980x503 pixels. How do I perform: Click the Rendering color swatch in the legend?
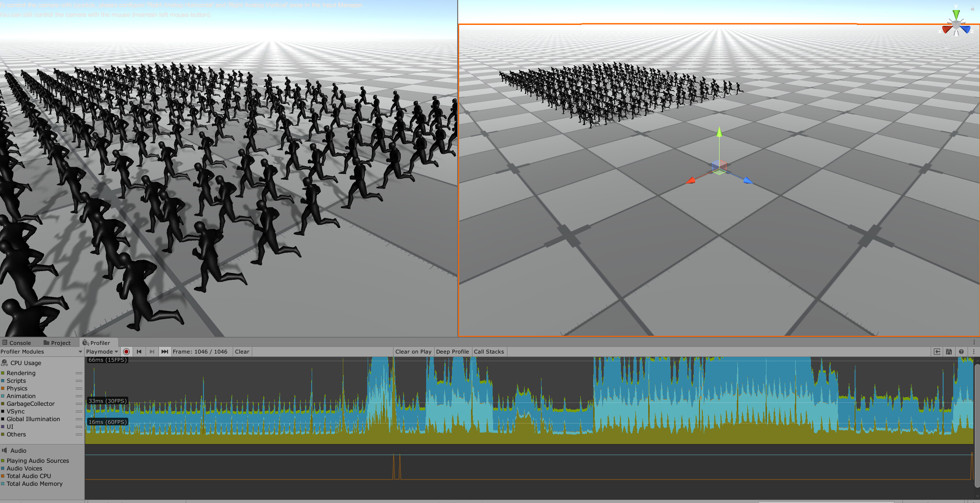tap(3, 373)
